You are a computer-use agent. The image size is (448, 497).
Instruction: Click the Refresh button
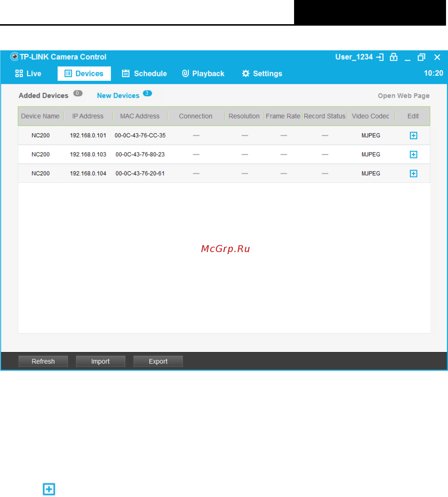click(43, 361)
